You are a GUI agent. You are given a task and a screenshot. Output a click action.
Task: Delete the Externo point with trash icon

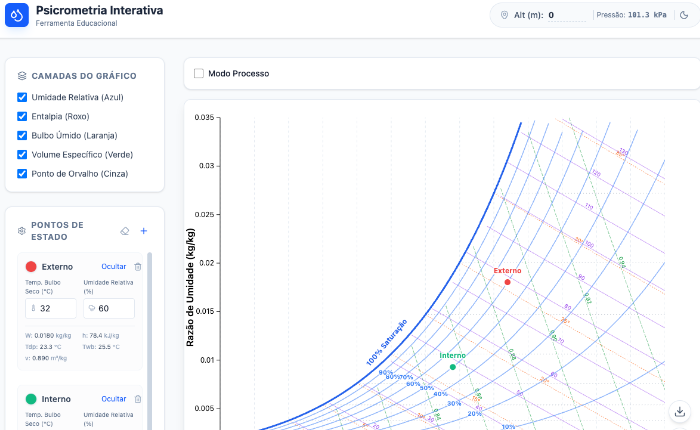(138, 267)
